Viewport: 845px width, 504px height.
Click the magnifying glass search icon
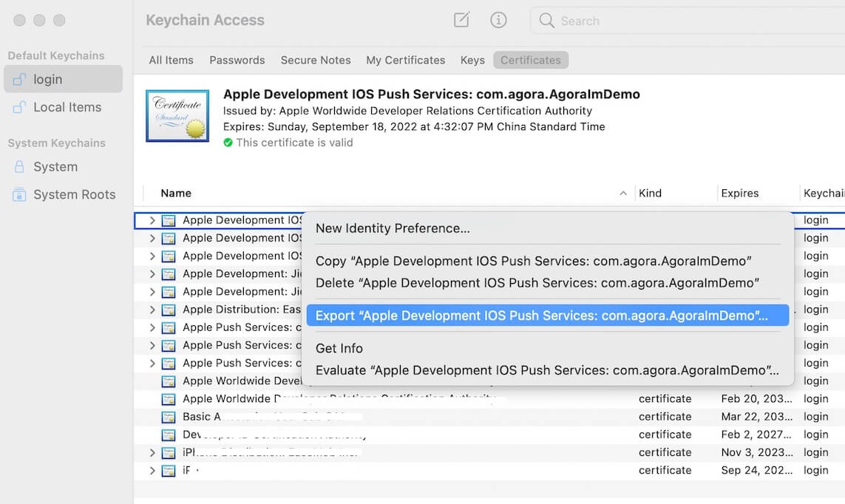[547, 21]
